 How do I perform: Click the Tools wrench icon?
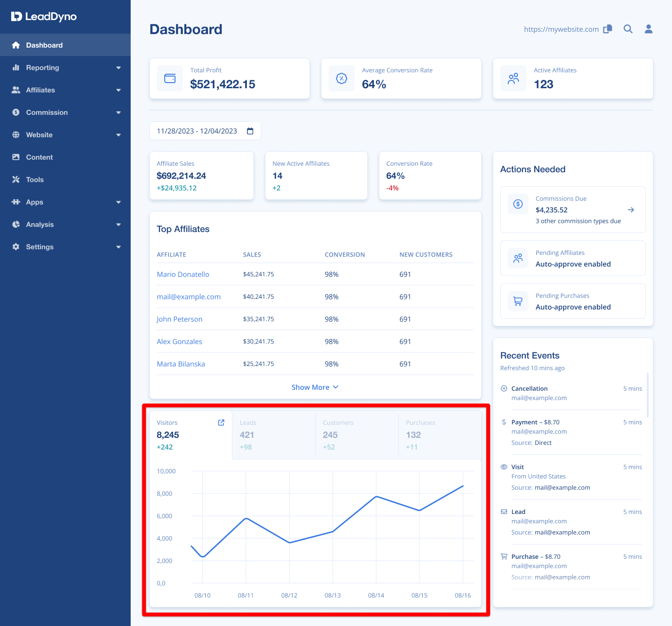click(x=16, y=179)
